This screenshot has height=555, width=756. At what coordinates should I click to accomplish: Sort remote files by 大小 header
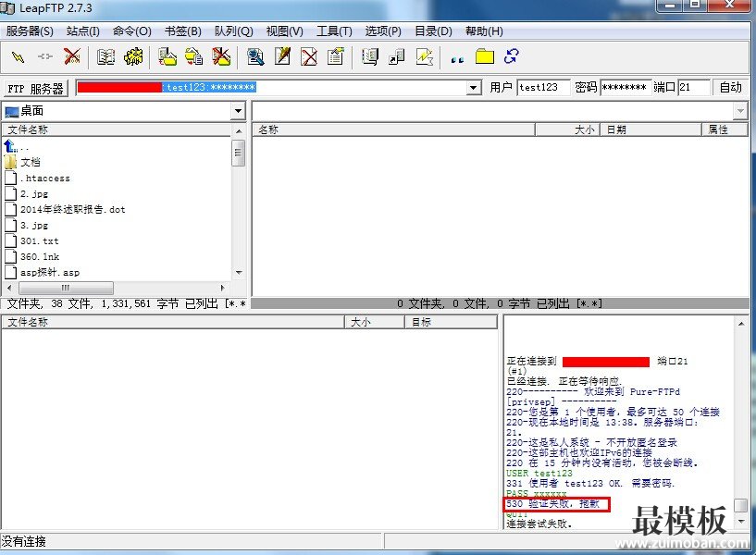(567, 130)
